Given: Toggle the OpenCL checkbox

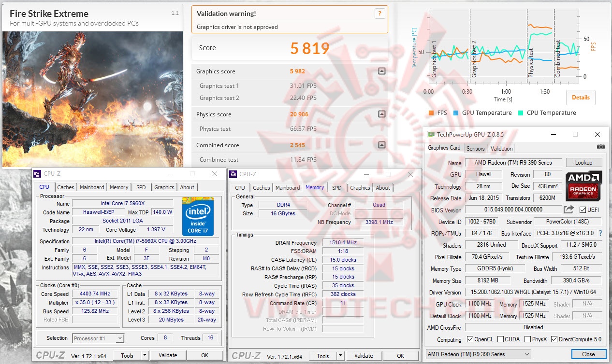Looking at the screenshot, I should click(470, 339).
